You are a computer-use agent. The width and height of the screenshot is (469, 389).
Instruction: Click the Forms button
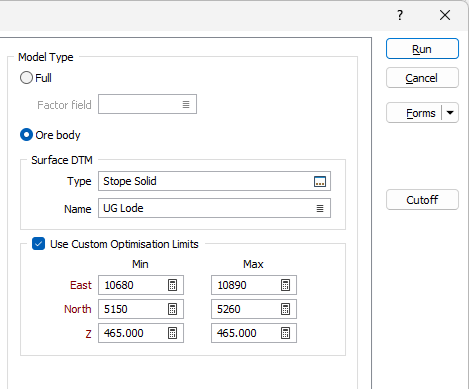click(x=414, y=113)
